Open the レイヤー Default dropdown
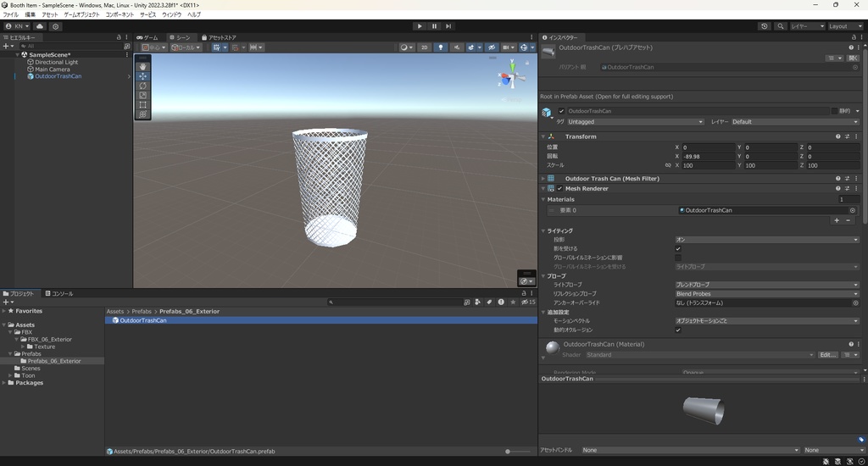Screen dimensions: 868x466 coord(795,122)
